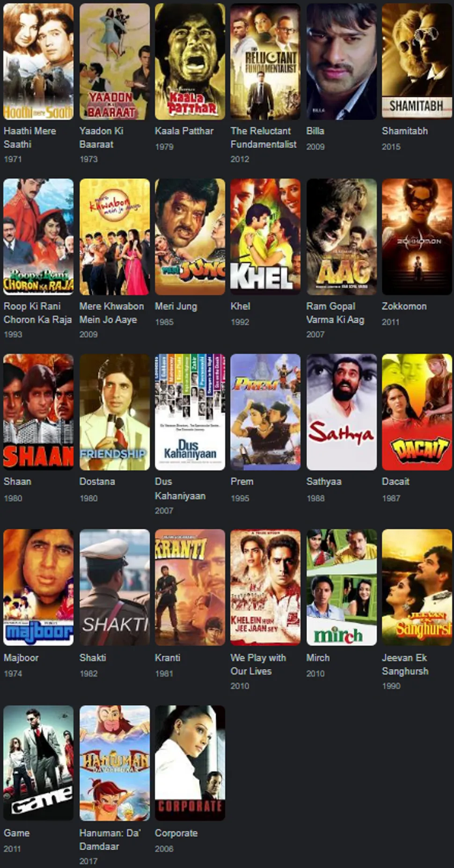
Task: Choose the Shamitabh poster thumbnail
Action: click(417, 61)
